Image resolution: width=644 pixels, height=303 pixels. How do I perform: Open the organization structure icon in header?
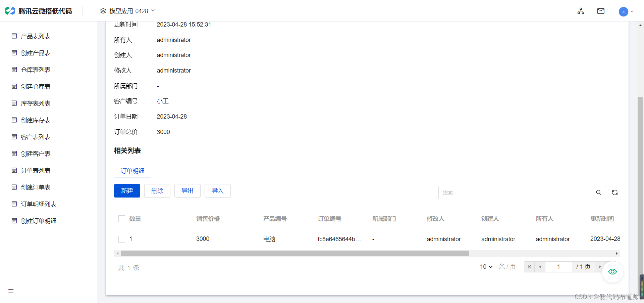(581, 11)
